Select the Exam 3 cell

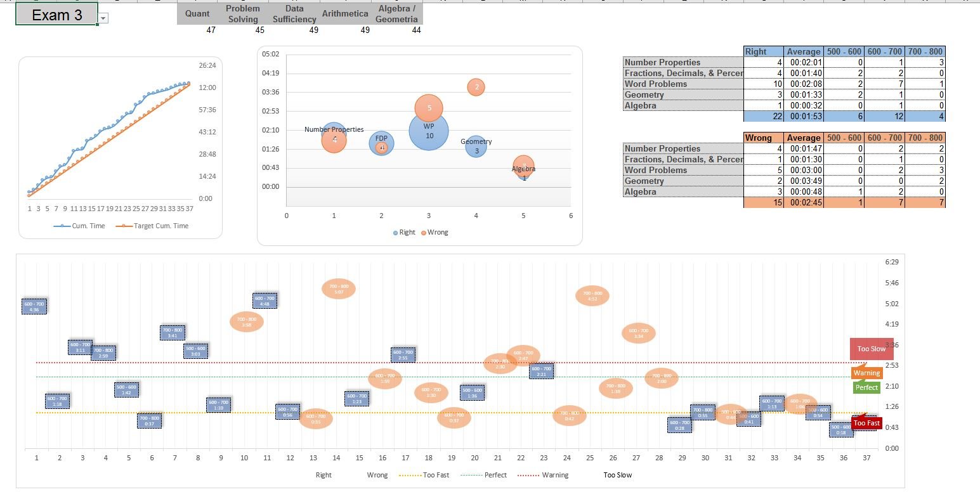click(x=57, y=14)
